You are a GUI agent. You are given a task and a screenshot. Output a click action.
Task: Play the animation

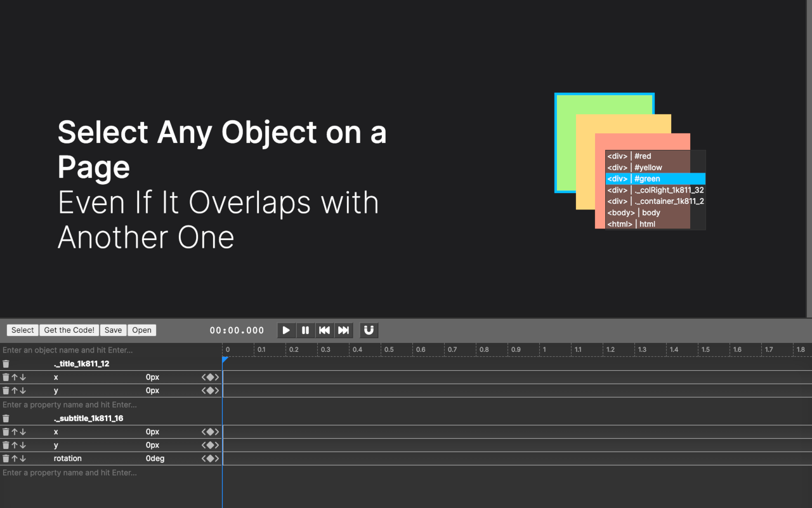click(x=287, y=330)
